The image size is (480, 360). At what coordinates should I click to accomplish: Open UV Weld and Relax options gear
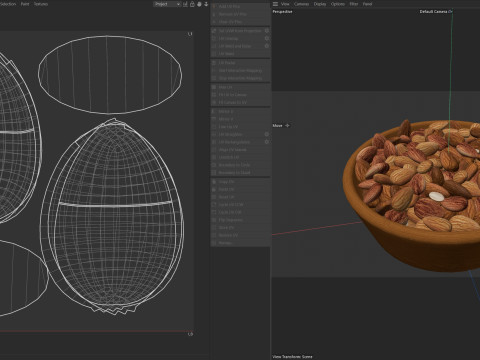(267, 46)
